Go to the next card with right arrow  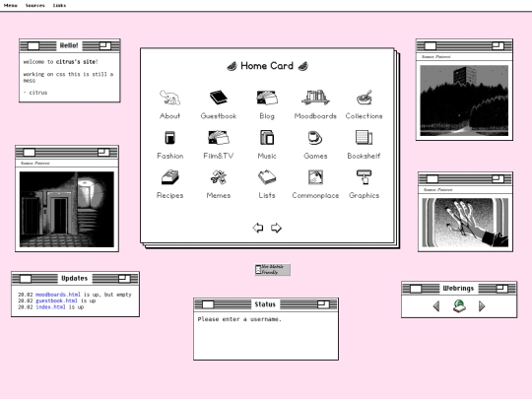point(276,228)
